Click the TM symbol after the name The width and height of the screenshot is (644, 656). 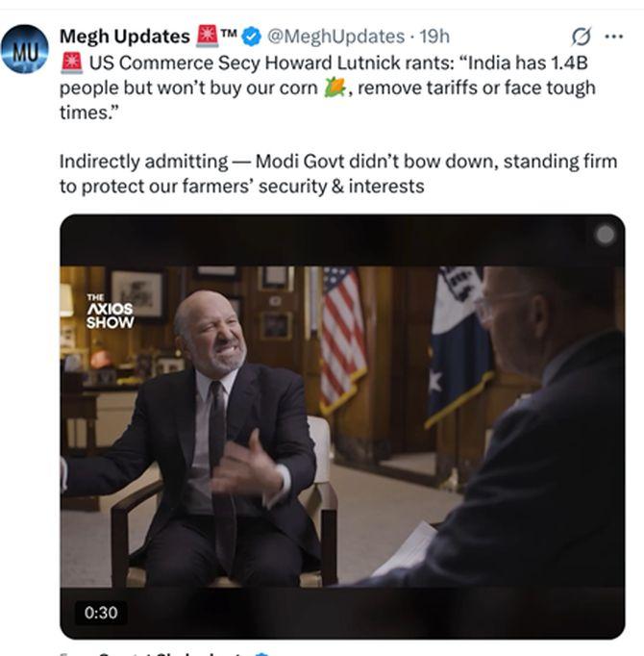(x=229, y=34)
